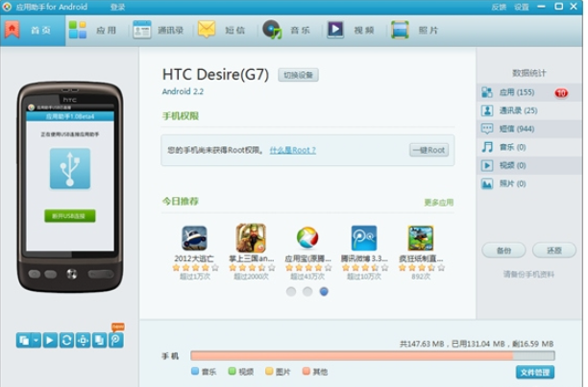Image resolution: width=588 pixels, height=387 pixels.
Task: Select 照片 (0) in data statistics
Action: pyautogui.click(x=529, y=183)
